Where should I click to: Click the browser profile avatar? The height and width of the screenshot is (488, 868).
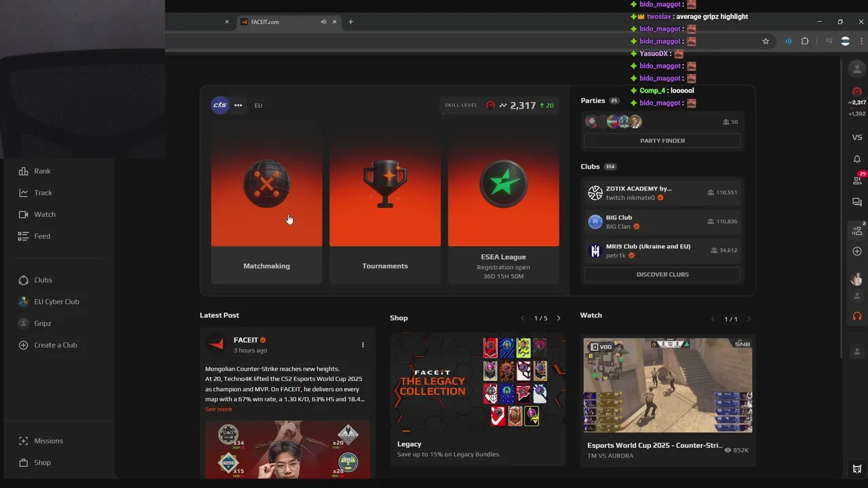click(x=845, y=41)
